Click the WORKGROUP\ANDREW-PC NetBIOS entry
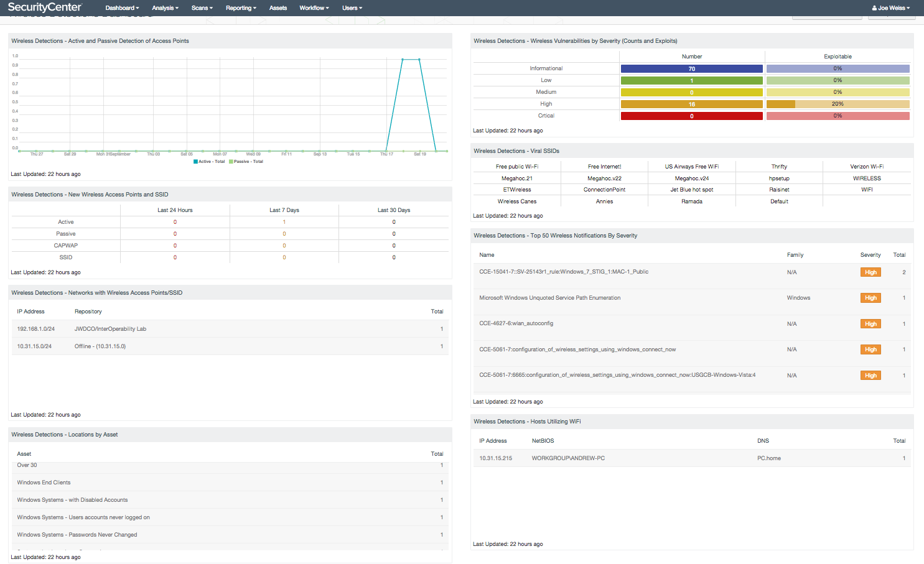 tap(568, 458)
